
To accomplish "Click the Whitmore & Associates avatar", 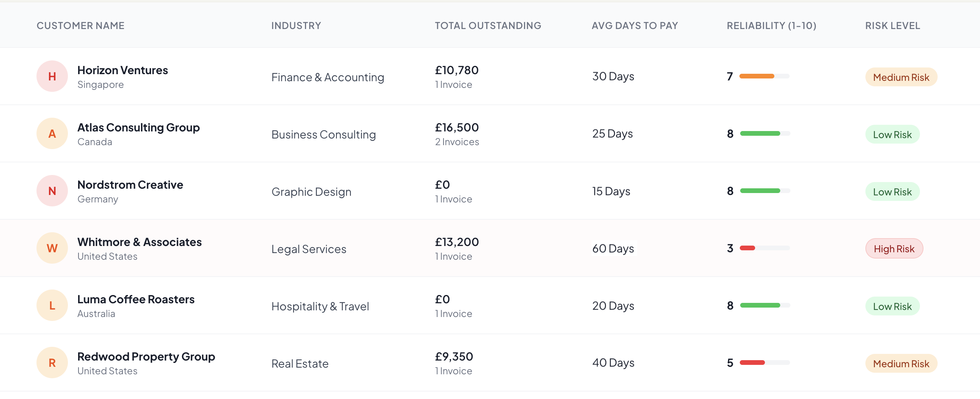I will point(52,248).
